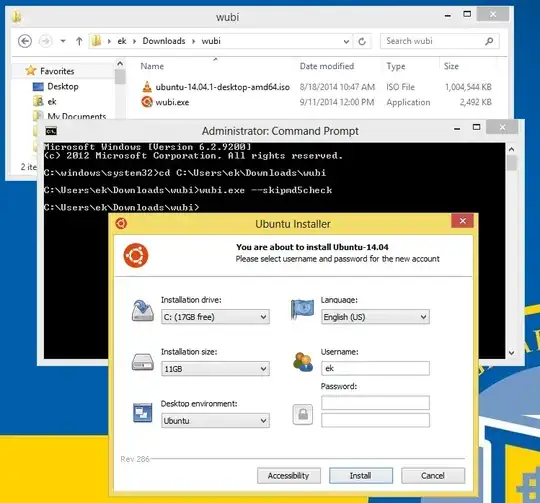Select the wubi.exe file

point(172,102)
